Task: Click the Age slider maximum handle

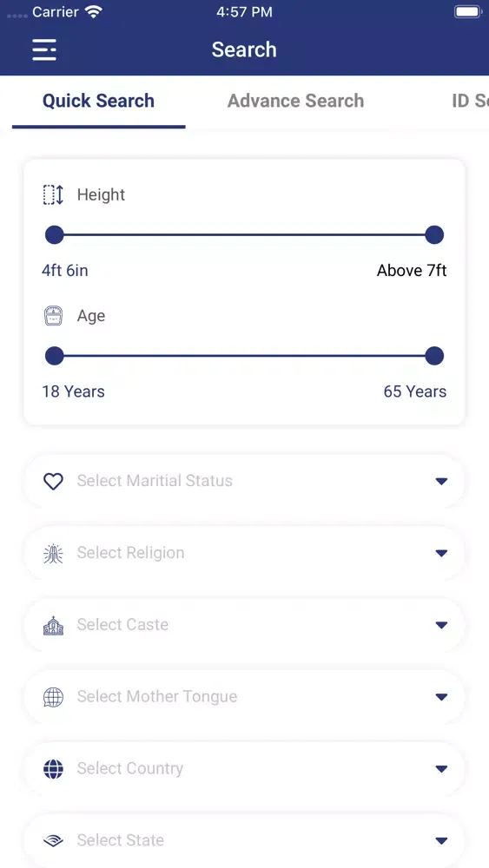Action: pyautogui.click(x=434, y=356)
